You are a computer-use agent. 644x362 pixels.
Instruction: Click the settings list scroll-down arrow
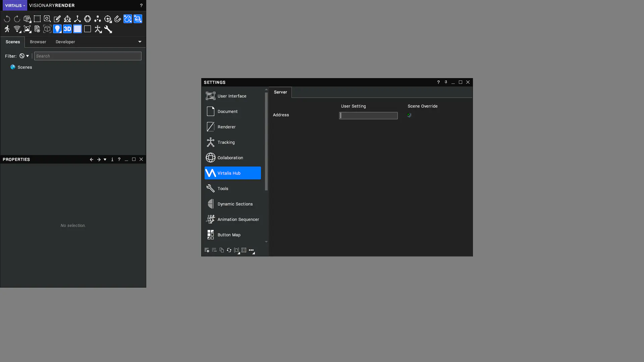266,242
